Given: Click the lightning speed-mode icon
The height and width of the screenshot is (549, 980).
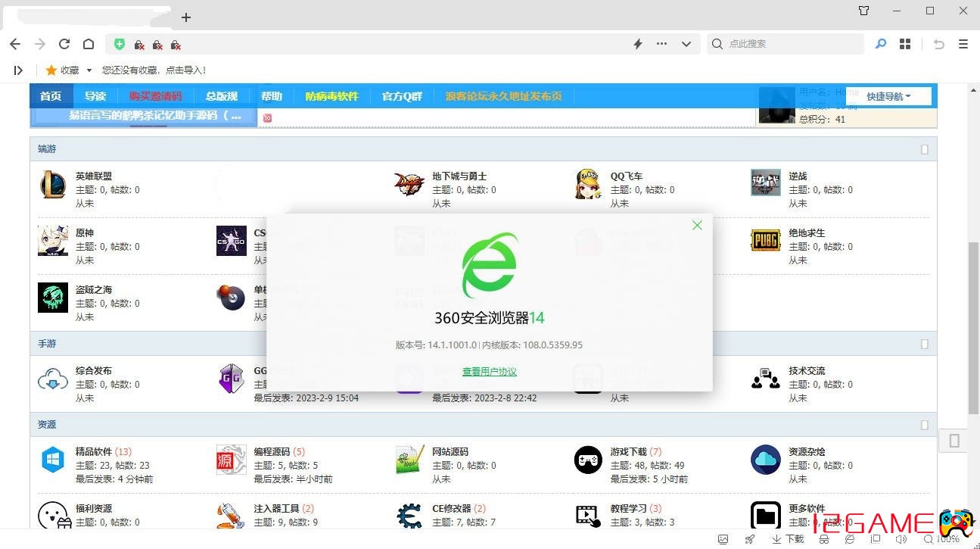Looking at the screenshot, I should coord(638,44).
